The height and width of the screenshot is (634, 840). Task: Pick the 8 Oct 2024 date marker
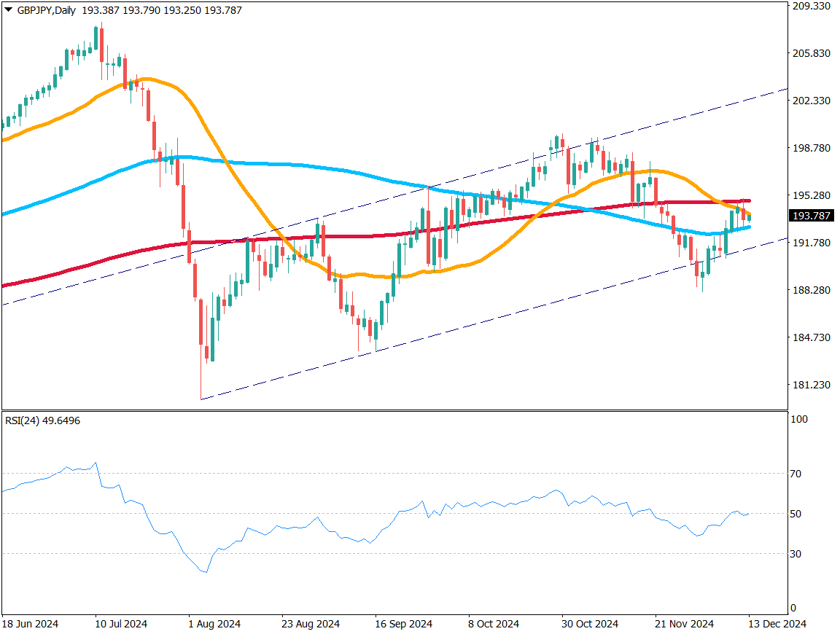tap(494, 625)
